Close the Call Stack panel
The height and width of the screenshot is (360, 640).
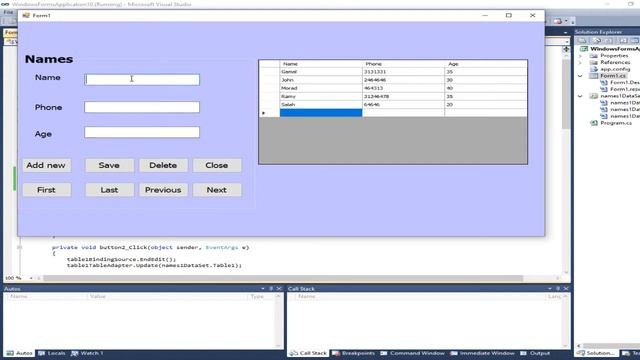point(566,289)
